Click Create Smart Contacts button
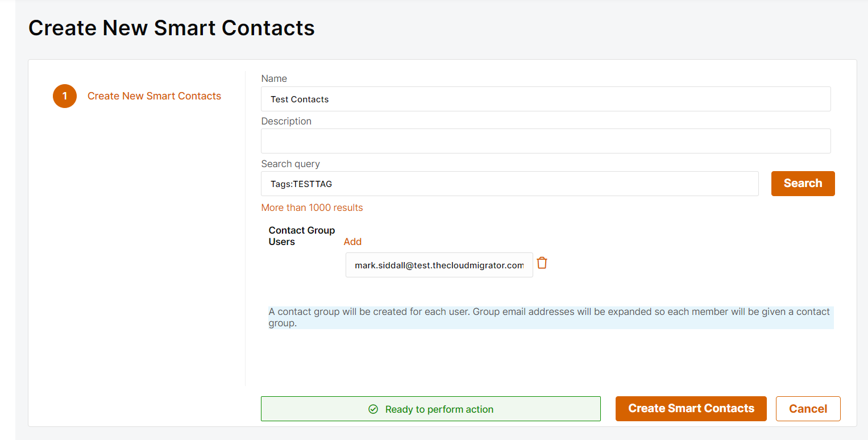Viewport: 868px width, 440px height. pyautogui.click(x=691, y=409)
